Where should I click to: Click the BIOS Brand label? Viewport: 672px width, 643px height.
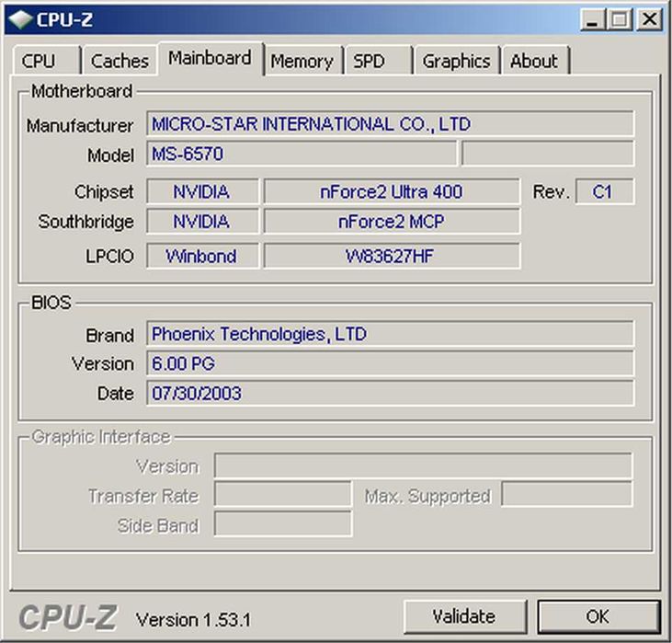(109, 335)
